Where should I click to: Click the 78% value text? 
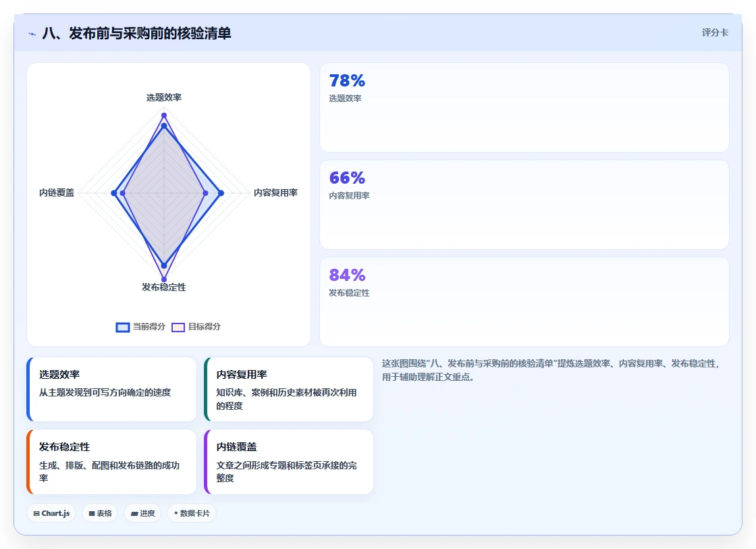tap(347, 80)
